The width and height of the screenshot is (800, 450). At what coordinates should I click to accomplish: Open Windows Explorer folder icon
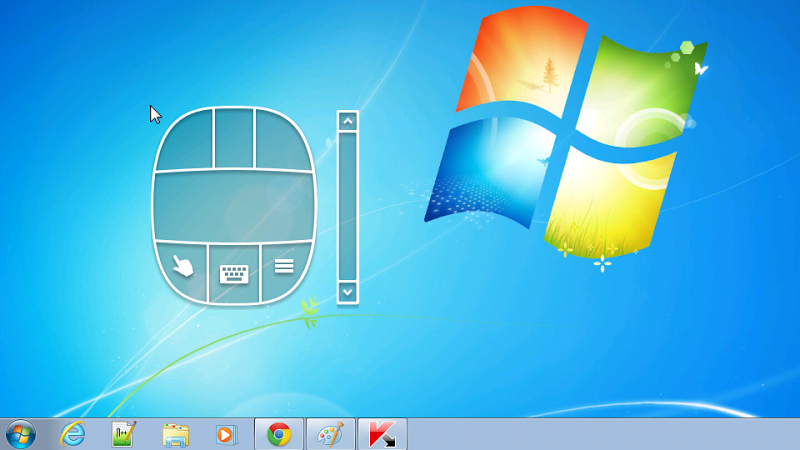point(176,434)
